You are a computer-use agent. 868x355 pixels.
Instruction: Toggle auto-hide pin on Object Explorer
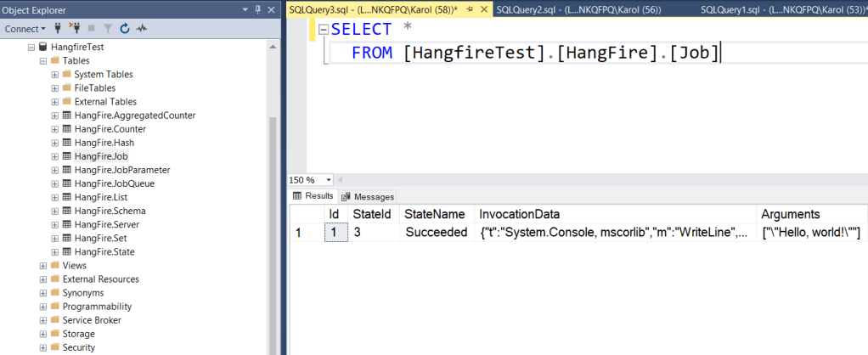pyautogui.click(x=258, y=9)
